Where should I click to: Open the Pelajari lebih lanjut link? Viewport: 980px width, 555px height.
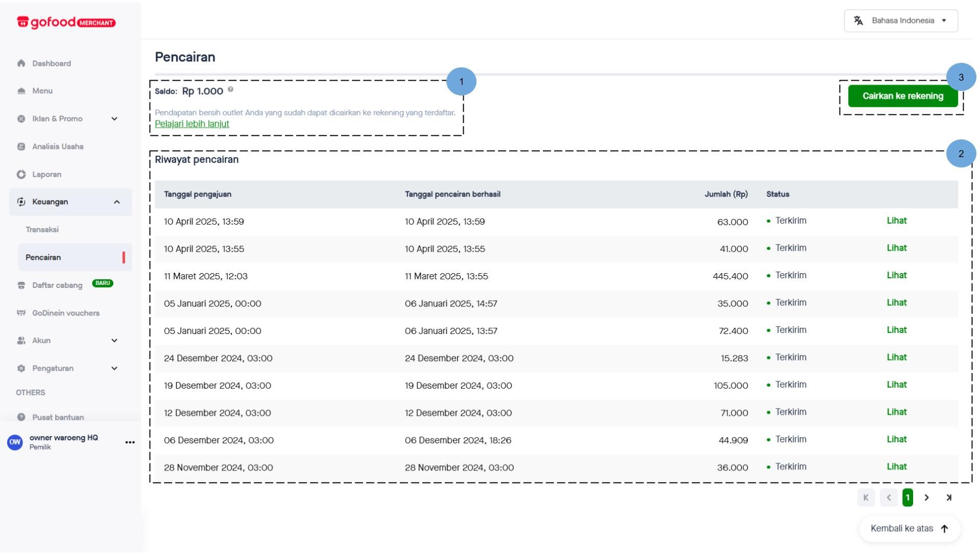click(192, 124)
